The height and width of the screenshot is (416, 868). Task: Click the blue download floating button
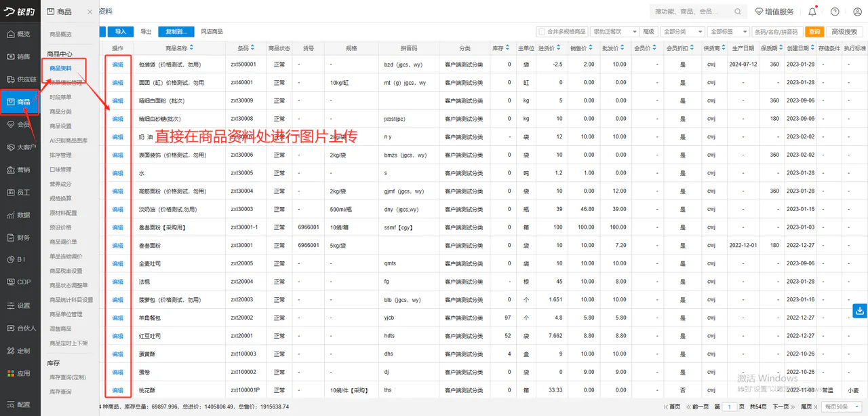point(860,311)
